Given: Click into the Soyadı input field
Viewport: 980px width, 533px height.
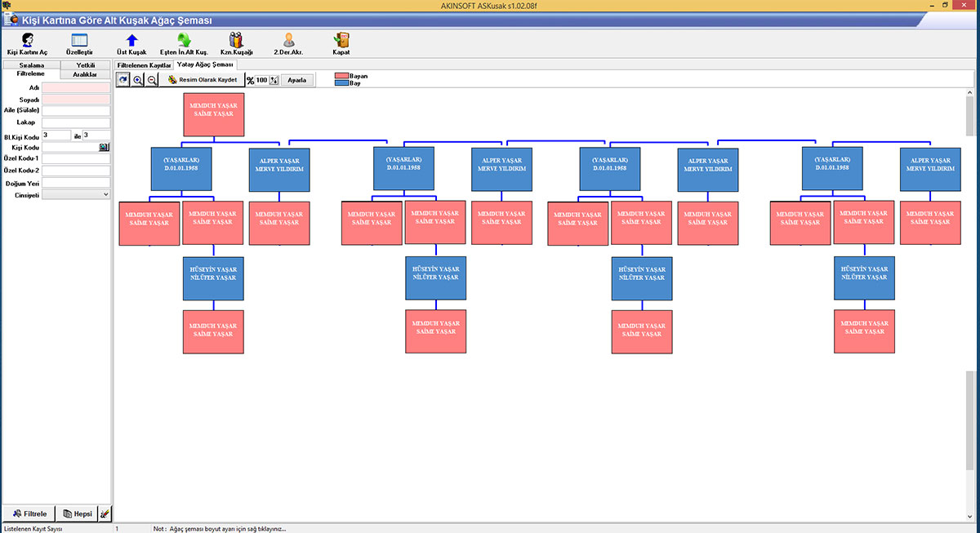Looking at the screenshot, I should tap(76, 99).
